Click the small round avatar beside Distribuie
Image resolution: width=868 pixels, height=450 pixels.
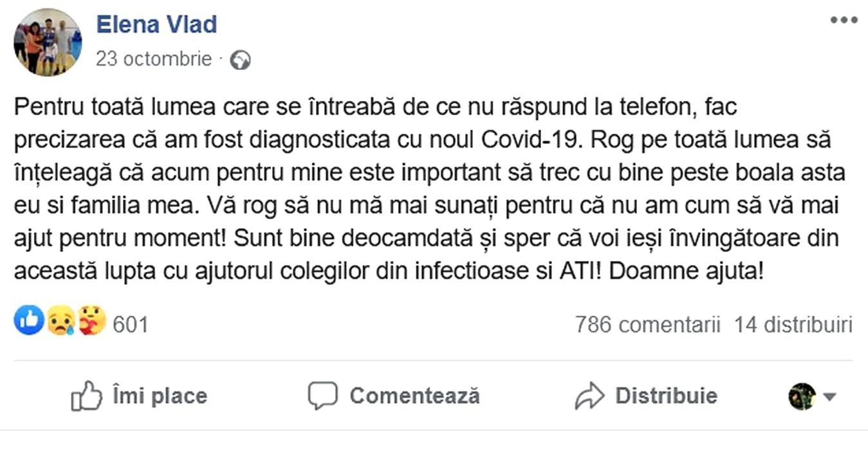pyautogui.click(x=802, y=396)
